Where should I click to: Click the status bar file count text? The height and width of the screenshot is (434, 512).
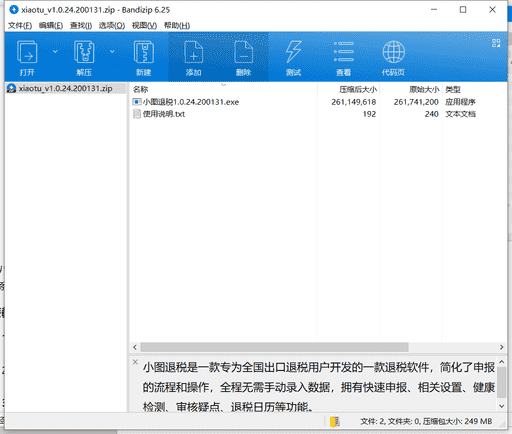tap(426, 422)
